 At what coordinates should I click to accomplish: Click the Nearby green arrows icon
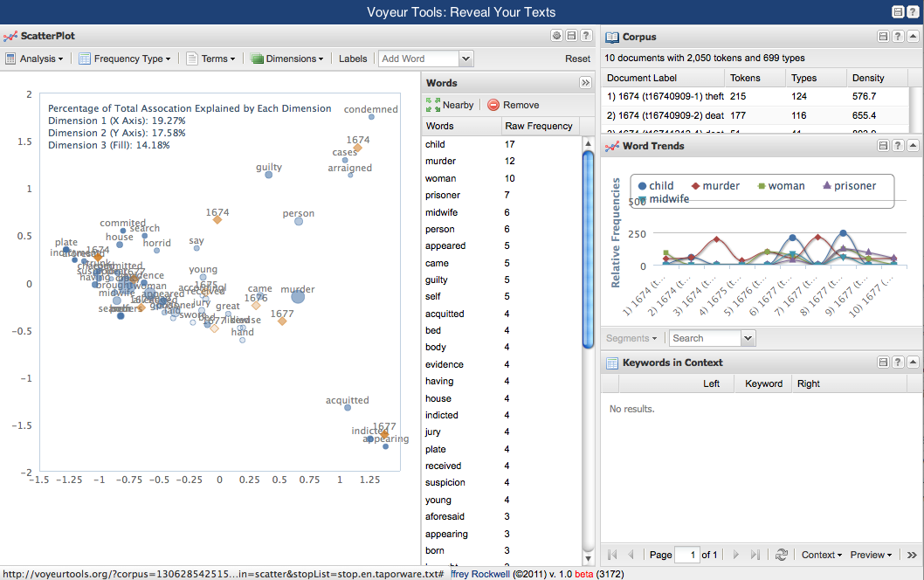coord(433,105)
